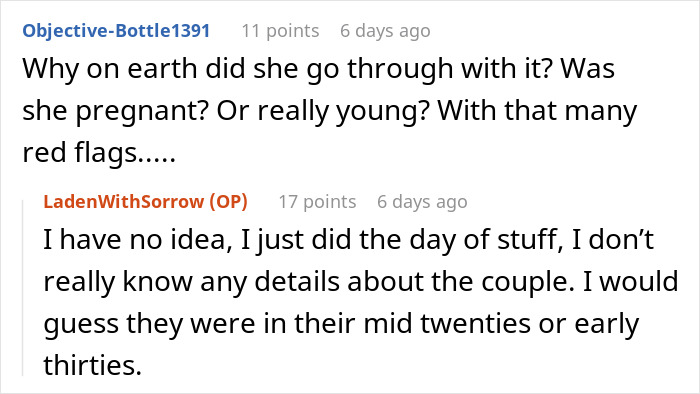Click the line starting 'Why on earth'
700x394 pixels.
[318, 69]
